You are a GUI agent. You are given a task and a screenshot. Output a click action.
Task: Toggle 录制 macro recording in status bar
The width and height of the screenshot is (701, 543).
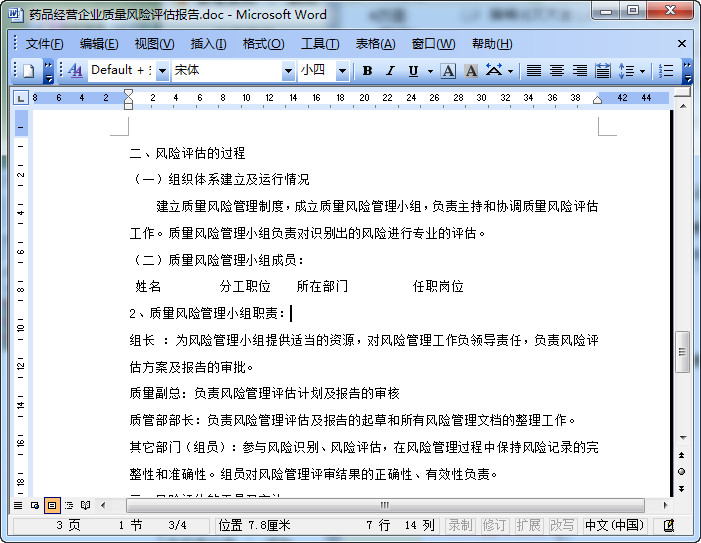click(x=460, y=525)
